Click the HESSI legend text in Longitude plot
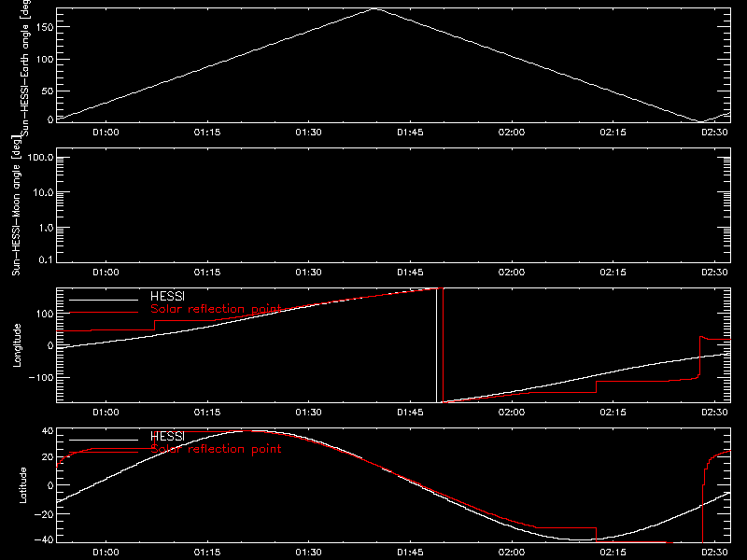747x560 pixels. coord(167,297)
